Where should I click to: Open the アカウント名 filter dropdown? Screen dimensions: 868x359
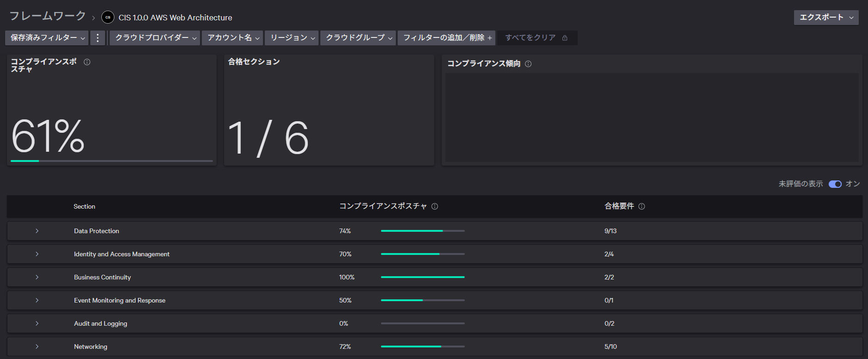click(232, 38)
